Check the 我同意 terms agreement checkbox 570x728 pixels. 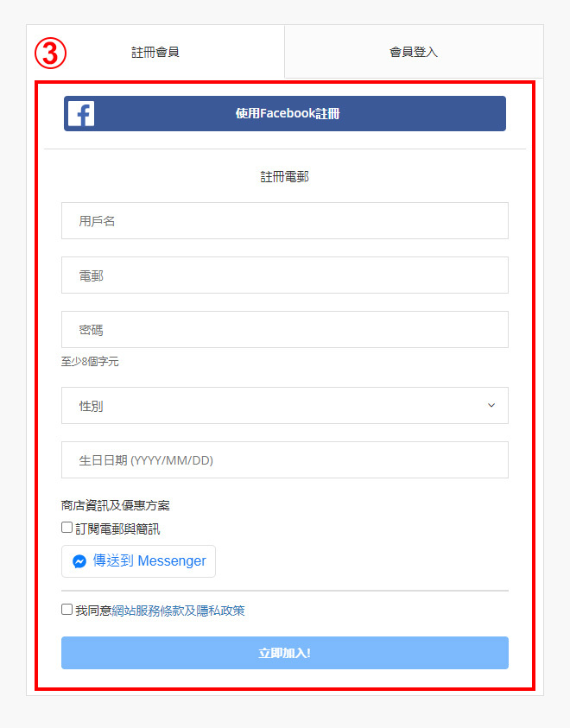coord(66,609)
